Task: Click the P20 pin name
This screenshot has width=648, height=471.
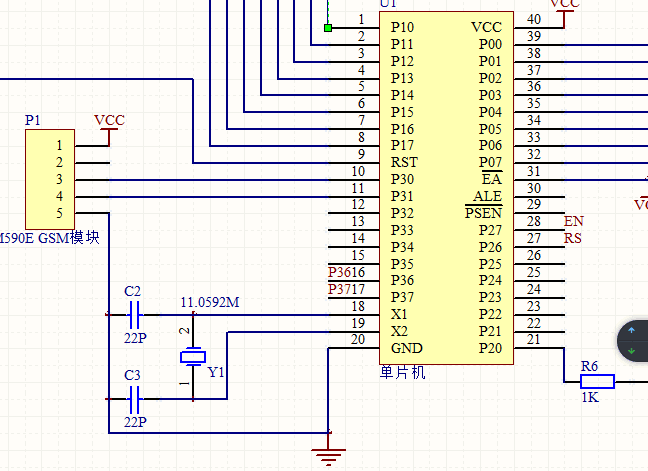Action: (x=491, y=348)
